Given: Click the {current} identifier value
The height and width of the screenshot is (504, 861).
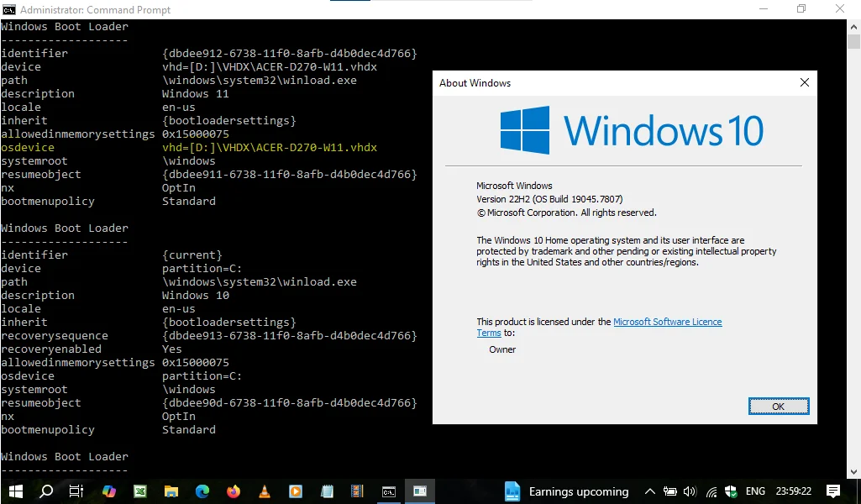Looking at the screenshot, I should [x=192, y=255].
